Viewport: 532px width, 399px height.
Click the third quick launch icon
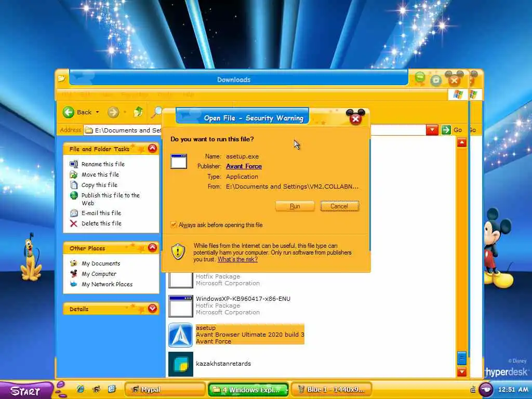click(112, 389)
